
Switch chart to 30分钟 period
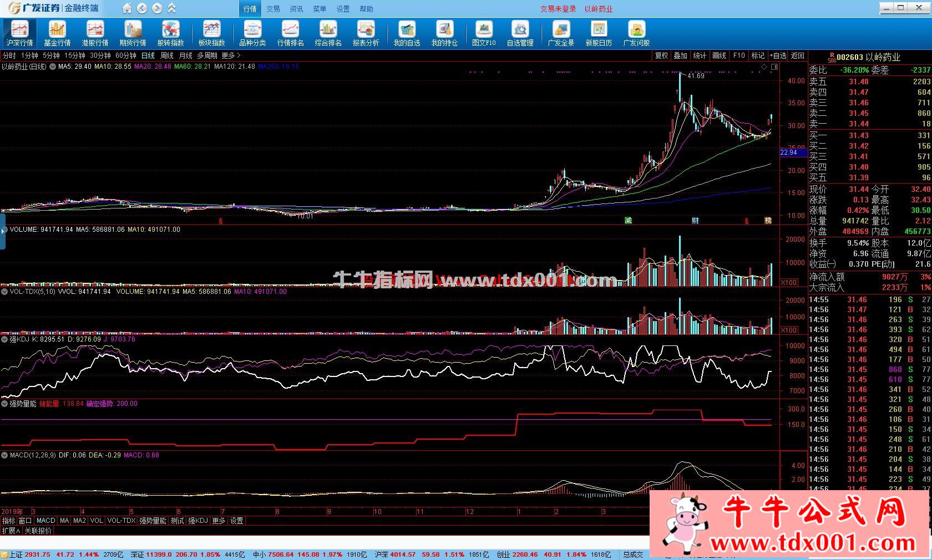[x=100, y=55]
